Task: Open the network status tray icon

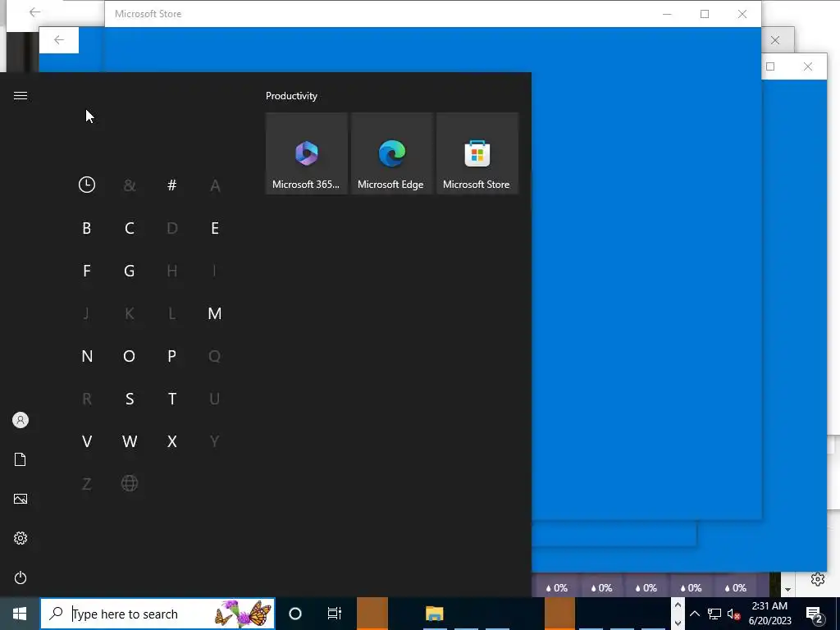Action: (x=714, y=614)
